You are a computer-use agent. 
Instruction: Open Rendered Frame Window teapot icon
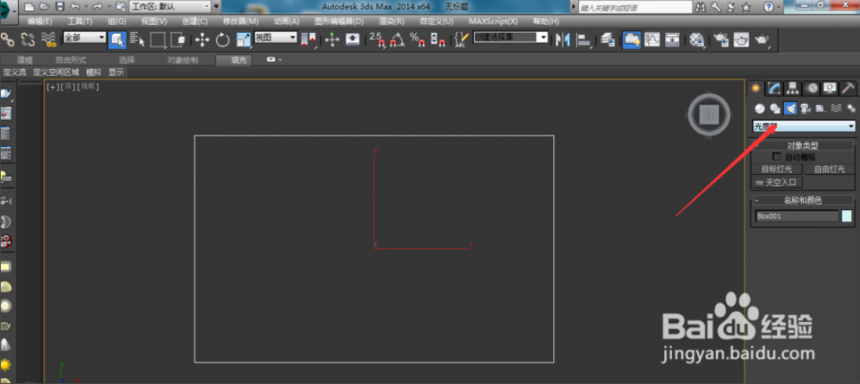click(741, 39)
